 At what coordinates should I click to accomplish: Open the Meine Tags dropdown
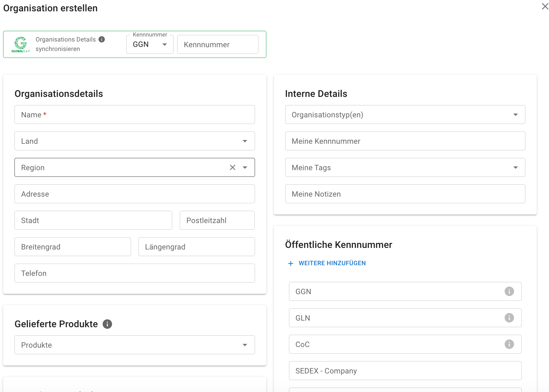pos(405,167)
